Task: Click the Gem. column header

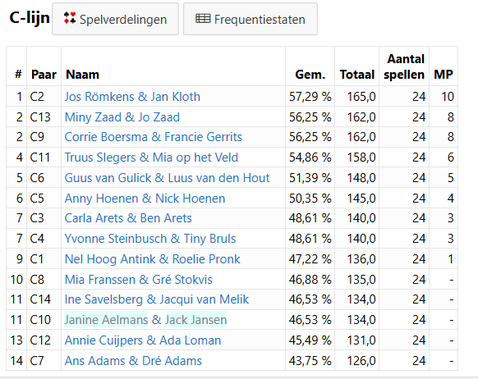Action: pyautogui.click(x=310, y=74)
